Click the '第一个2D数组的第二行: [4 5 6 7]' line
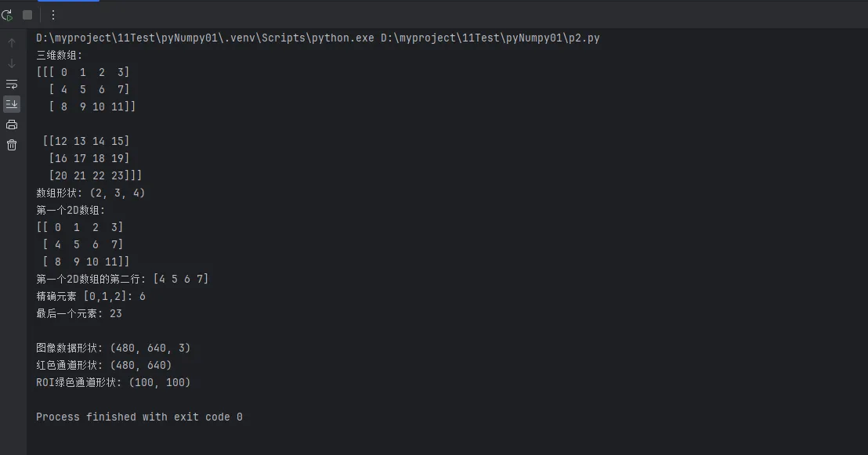 coord(122,279)
